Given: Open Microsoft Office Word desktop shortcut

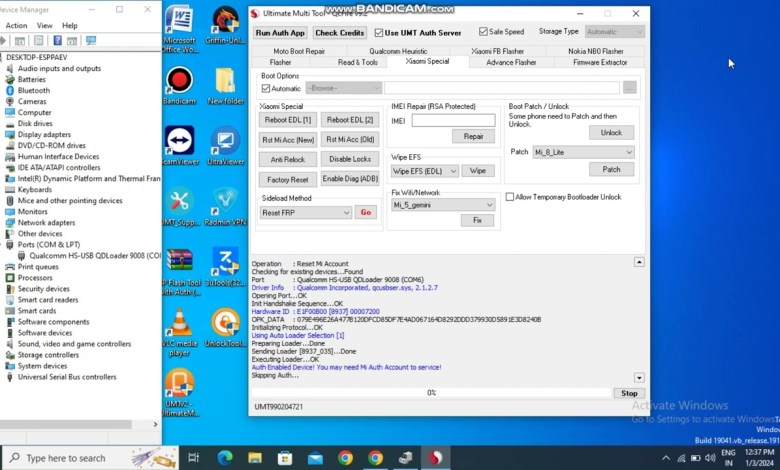Looking at the screenshot, I should (x=180, y=24).
